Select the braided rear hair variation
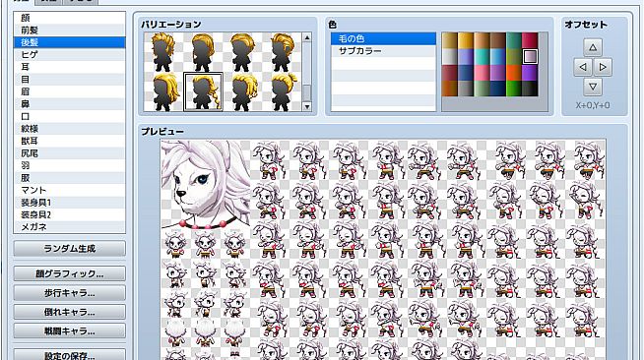This screenshot has height=360, width=644. point(203,91)
